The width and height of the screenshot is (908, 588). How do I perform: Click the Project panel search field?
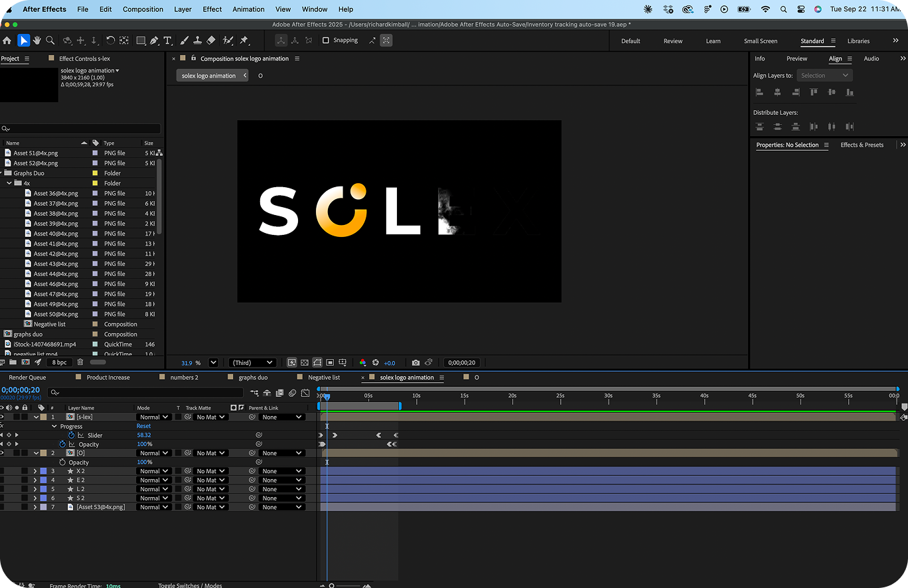click(80, 129)
